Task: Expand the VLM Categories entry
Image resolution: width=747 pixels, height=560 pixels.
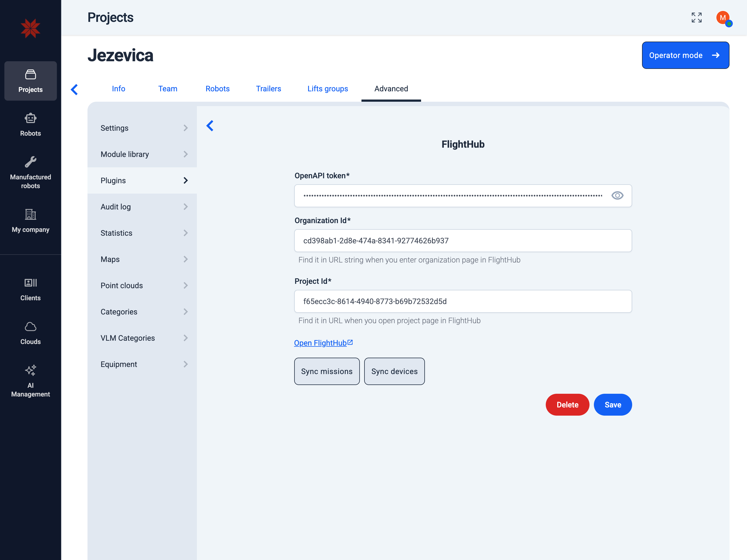Action: (x=142, y=338)
